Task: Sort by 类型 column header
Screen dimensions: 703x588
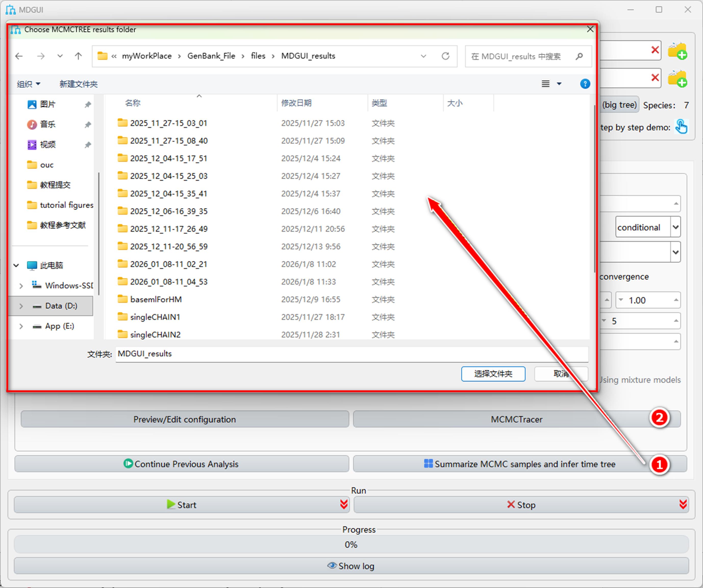Action: pyautogui.click(x=379, y=103)
